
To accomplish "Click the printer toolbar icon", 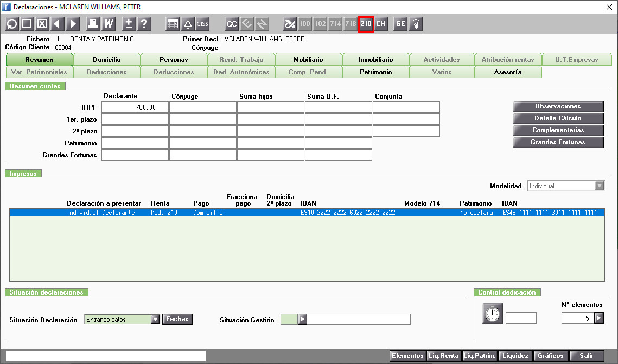I will 93,24.
